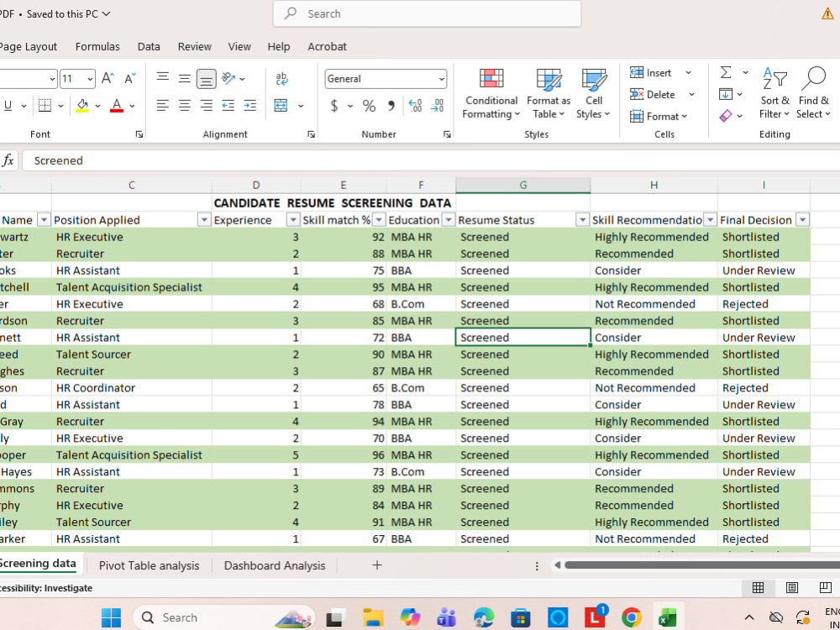Open the View ribbon tab
This screenshot has width=840, height=630.
239,46
